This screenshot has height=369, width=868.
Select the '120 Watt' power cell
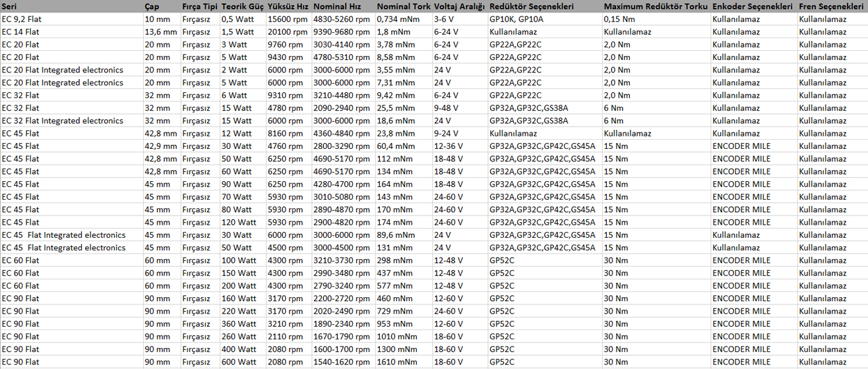tap(243, 222)
